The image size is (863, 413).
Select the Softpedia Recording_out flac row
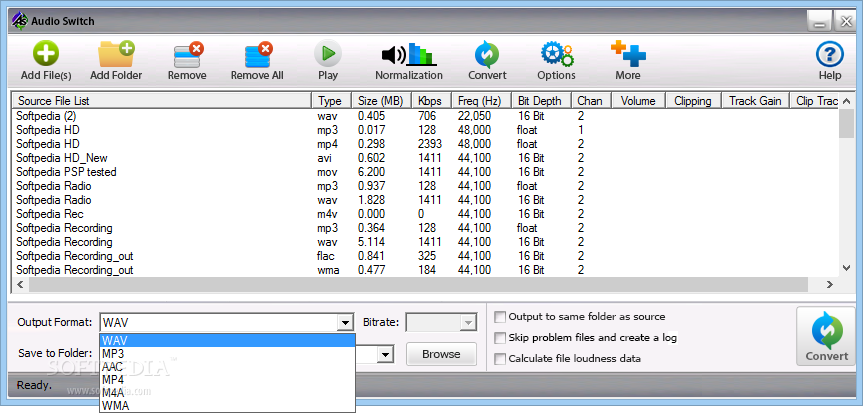tap(425, 256)
